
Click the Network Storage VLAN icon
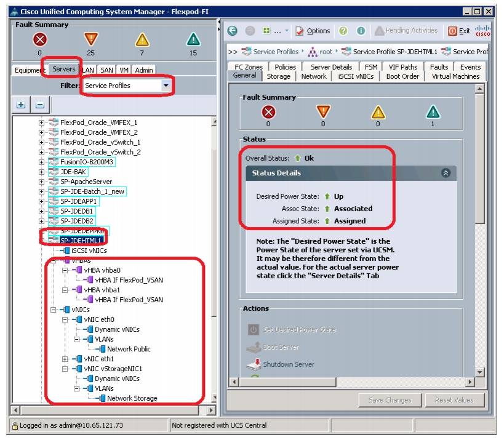102,398
